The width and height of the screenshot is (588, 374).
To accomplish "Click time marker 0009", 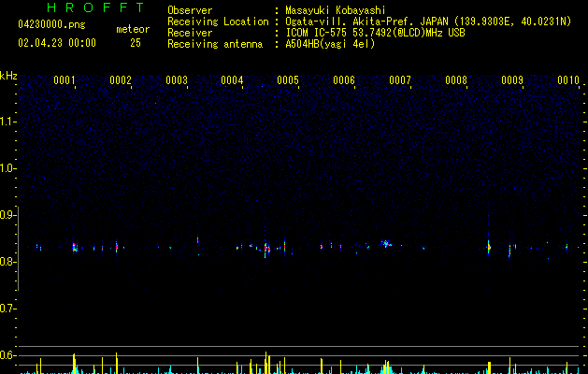I will (x=512, y=80).
